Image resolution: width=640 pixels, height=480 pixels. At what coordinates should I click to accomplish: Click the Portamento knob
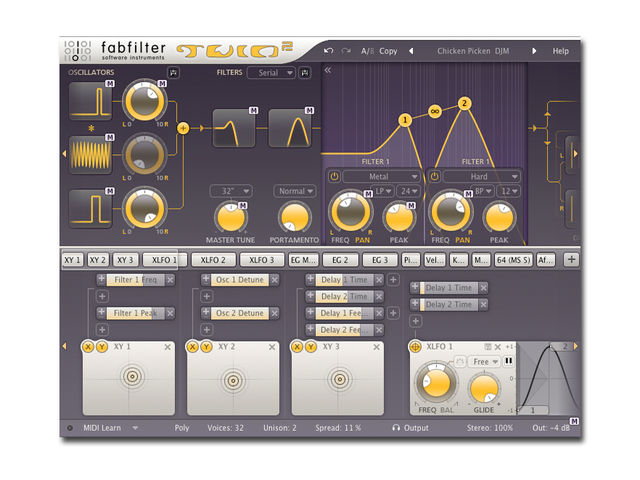[x=294, y=218]
